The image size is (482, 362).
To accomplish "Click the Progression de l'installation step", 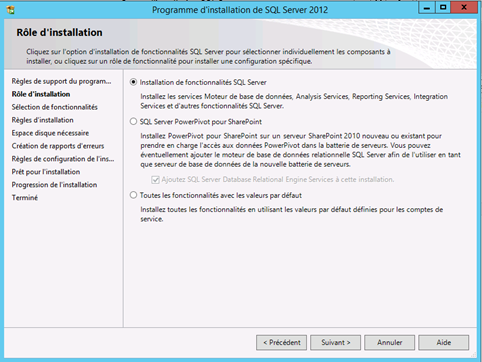I will [54, 185].
